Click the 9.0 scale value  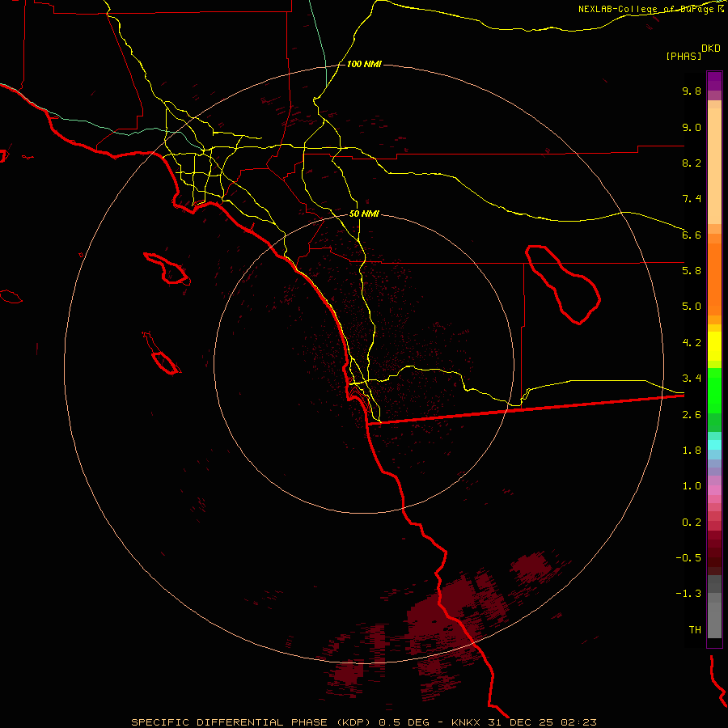click(692, 127)
